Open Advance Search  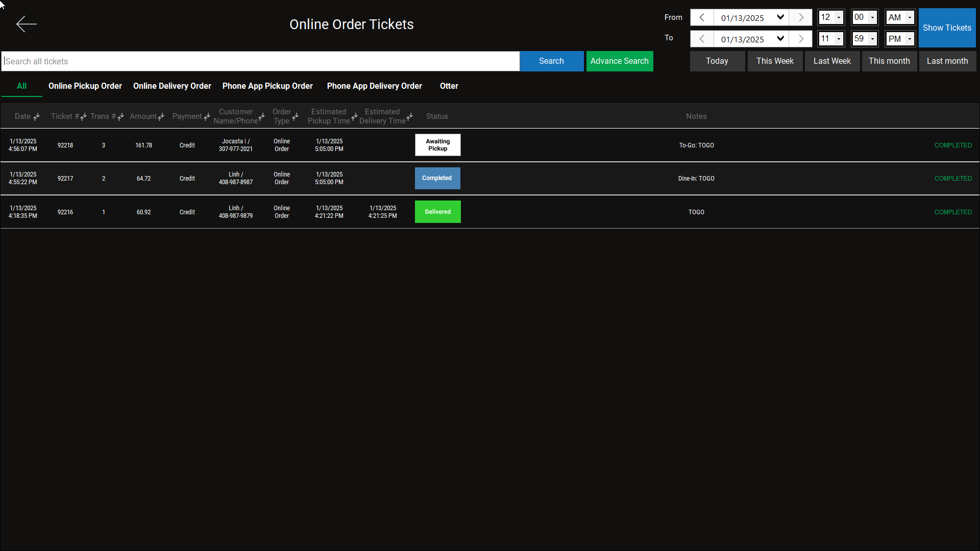(619, 61)
